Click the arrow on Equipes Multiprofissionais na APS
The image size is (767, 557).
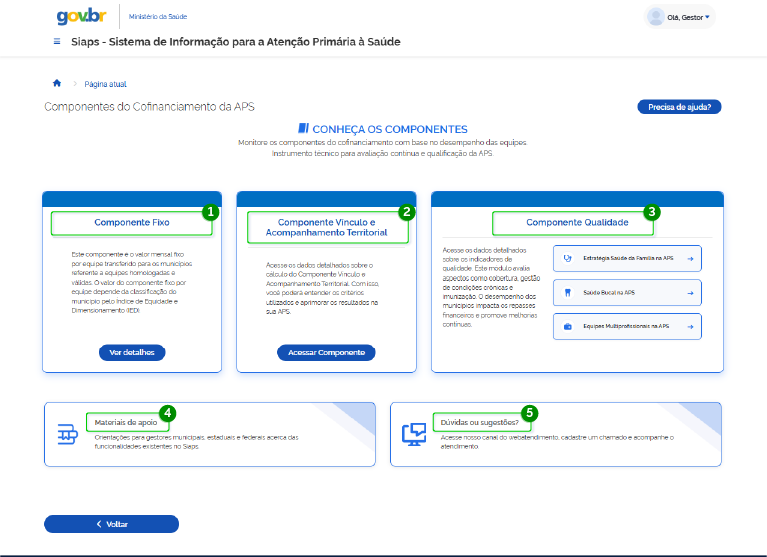point(690,326)
